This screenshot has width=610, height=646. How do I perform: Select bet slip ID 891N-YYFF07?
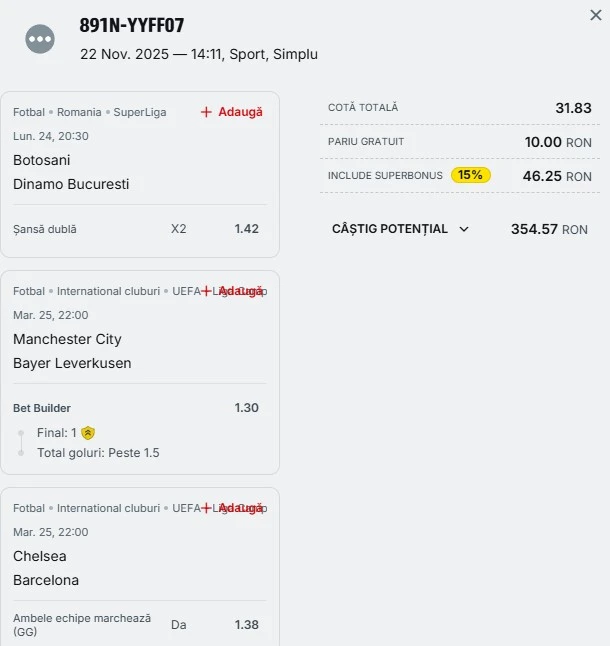tap(132, 26)
